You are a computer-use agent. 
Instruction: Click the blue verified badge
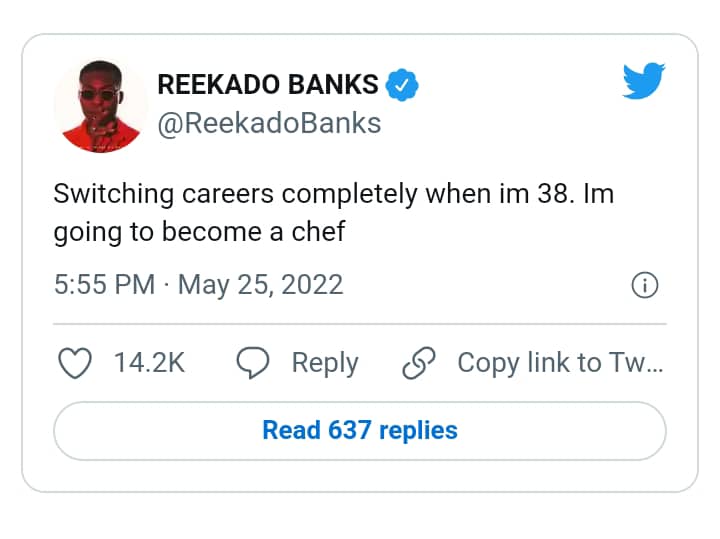(x=402, y=85)
